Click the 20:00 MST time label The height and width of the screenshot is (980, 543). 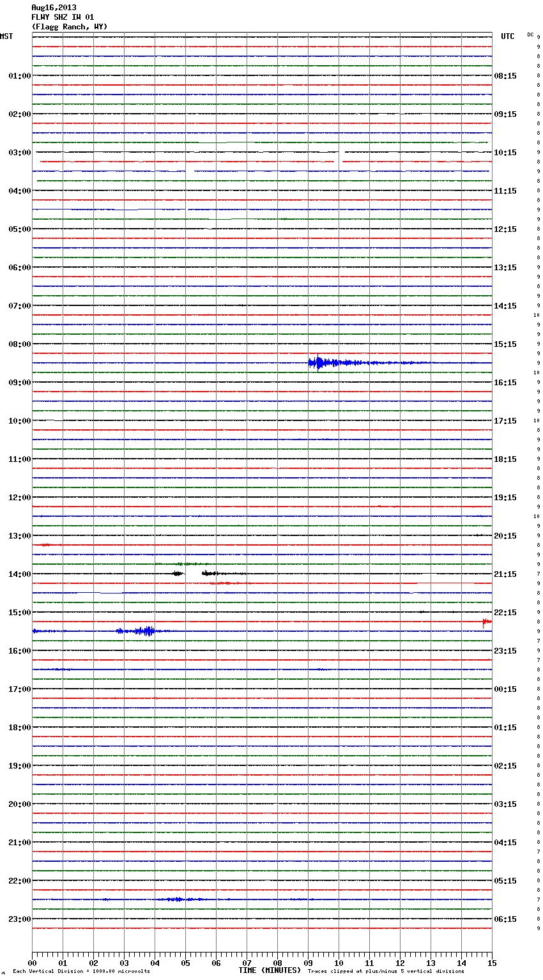click(19, 804)
